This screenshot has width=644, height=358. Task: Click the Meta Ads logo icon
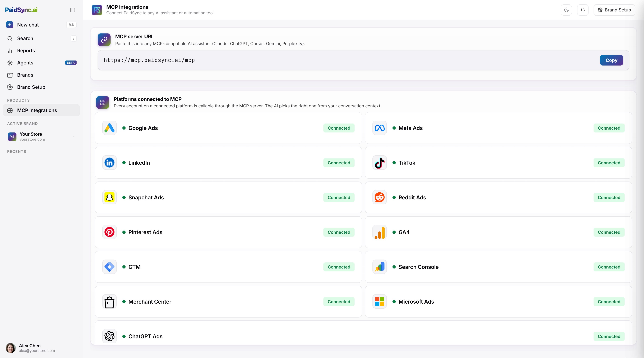(x=379, y=128)
